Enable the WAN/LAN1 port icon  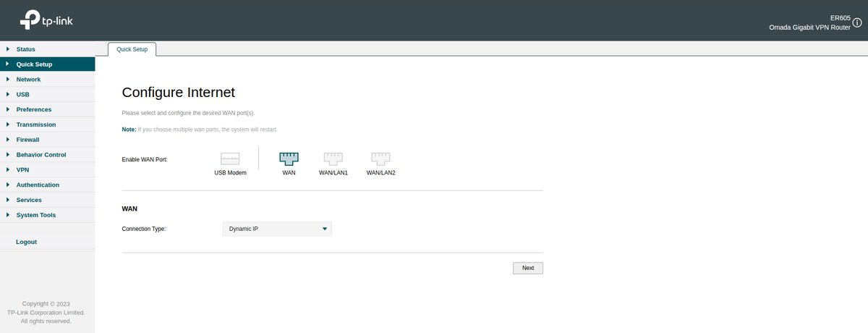click(333, 159)
